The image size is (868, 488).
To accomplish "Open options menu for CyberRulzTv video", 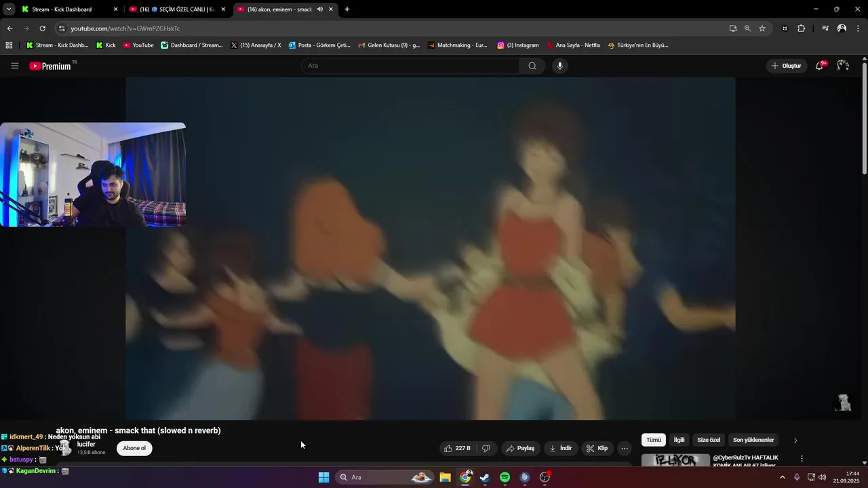I will coord(802,459).
